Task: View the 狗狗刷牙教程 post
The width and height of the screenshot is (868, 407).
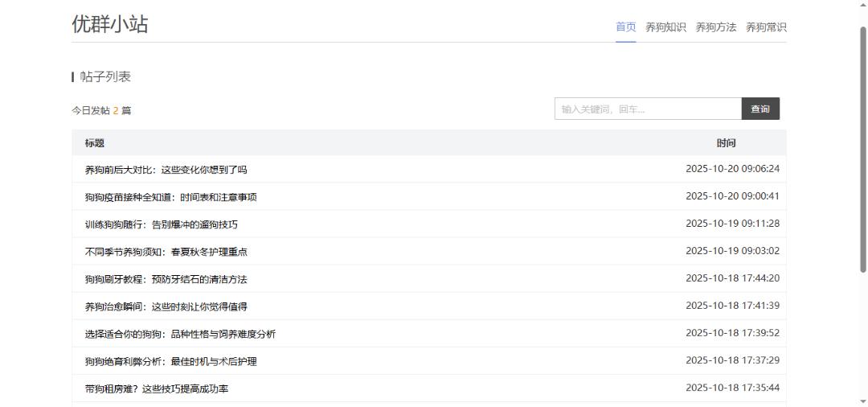Action: tap(166, 279)
